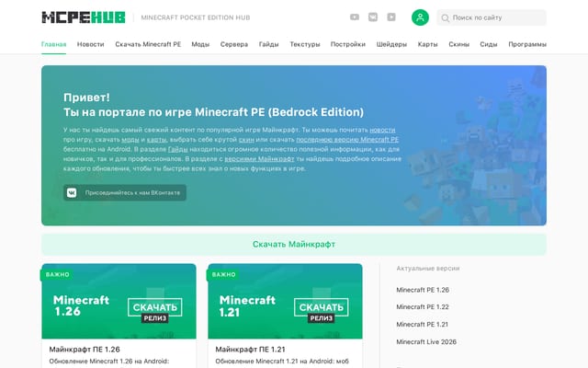Open 'Minecraft Live 2026' in the sidebar
Viewport: 588px width, 368px height.
tap(426, 341)
